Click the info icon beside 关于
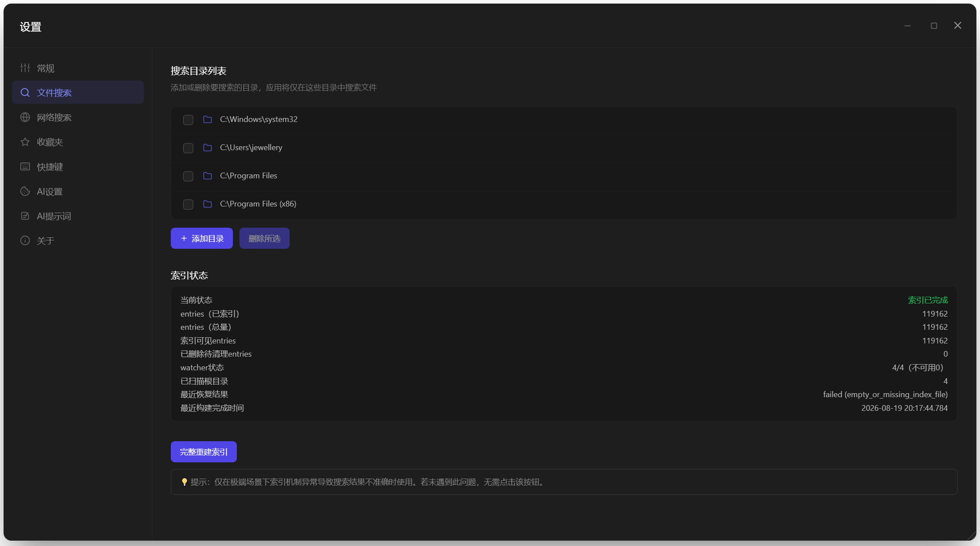 (x=25, y=240)
